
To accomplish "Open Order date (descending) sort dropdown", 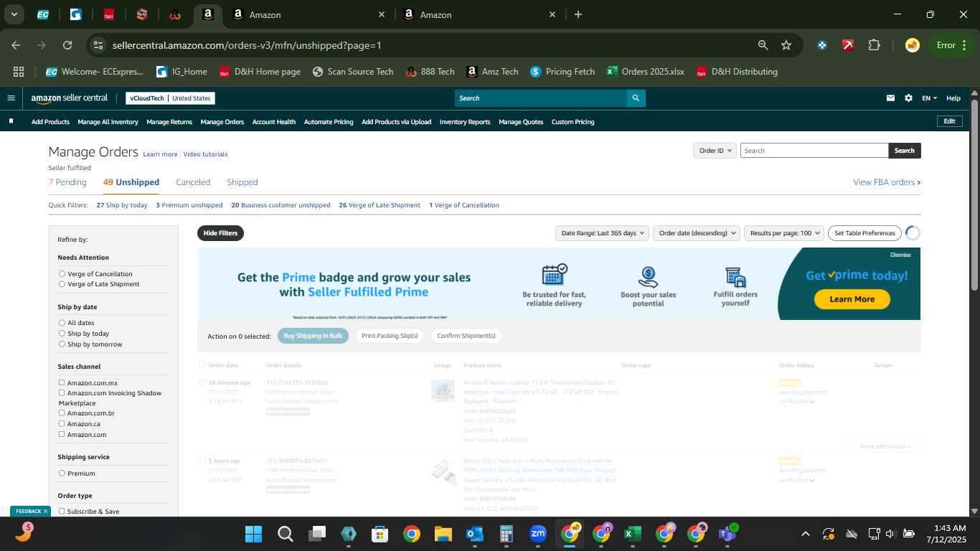I will [696, 233].
